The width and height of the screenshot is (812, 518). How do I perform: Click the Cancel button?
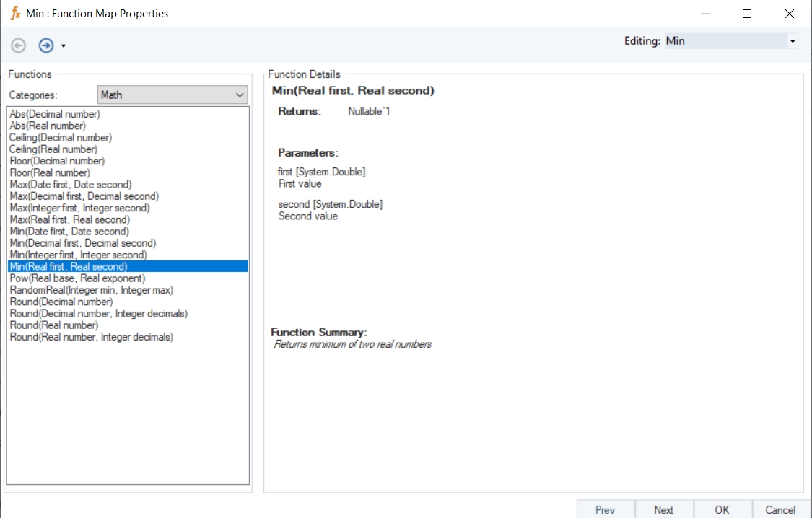[780, 509]
